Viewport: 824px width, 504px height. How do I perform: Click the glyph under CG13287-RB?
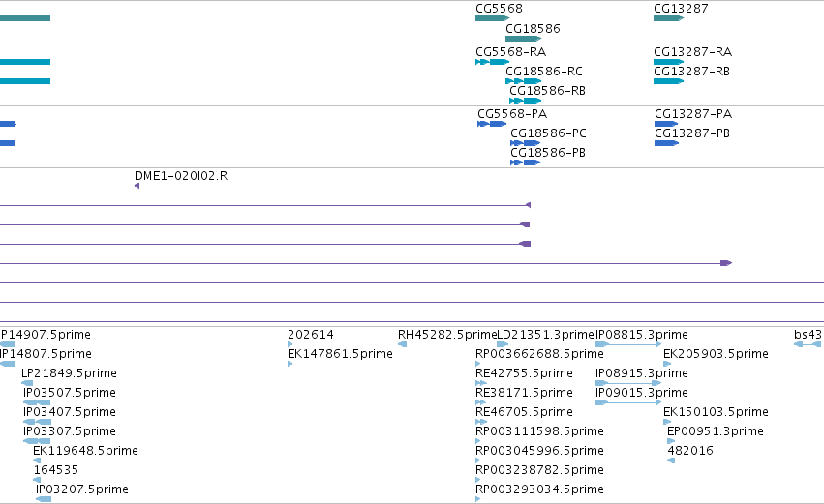[668, 81]
